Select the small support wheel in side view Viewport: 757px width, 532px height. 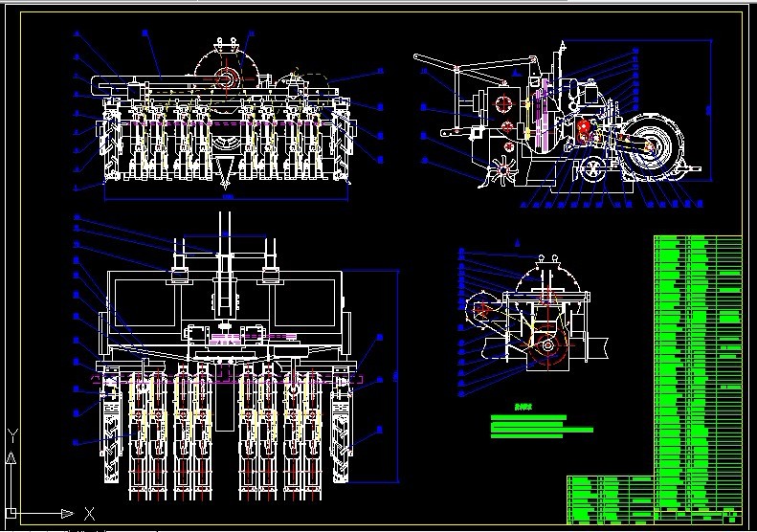click(592, 170)
